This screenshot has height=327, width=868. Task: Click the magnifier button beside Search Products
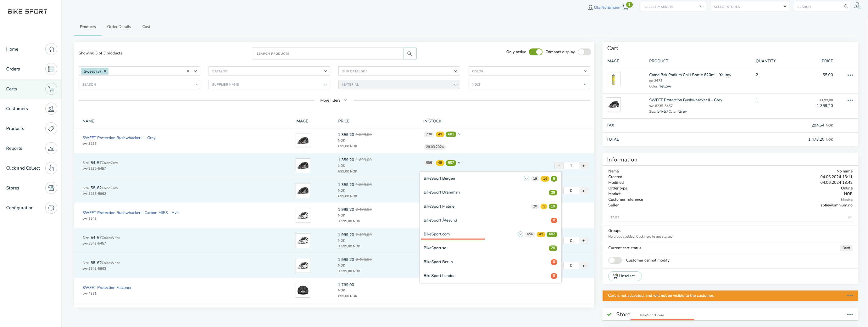point(410,54)
